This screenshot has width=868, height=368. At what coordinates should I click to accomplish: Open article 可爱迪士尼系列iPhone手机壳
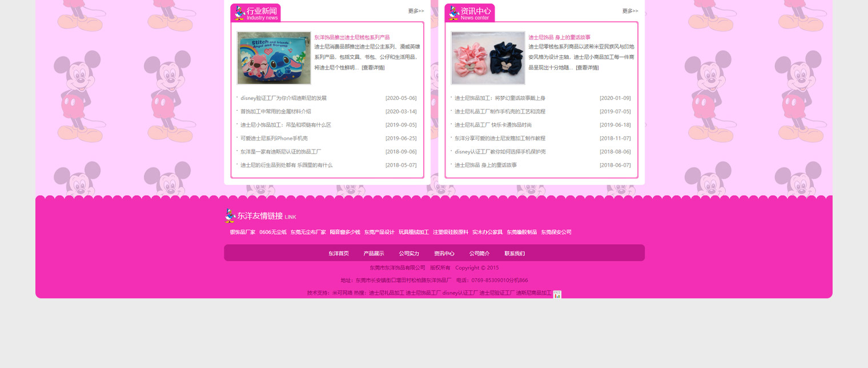point(274,139)
